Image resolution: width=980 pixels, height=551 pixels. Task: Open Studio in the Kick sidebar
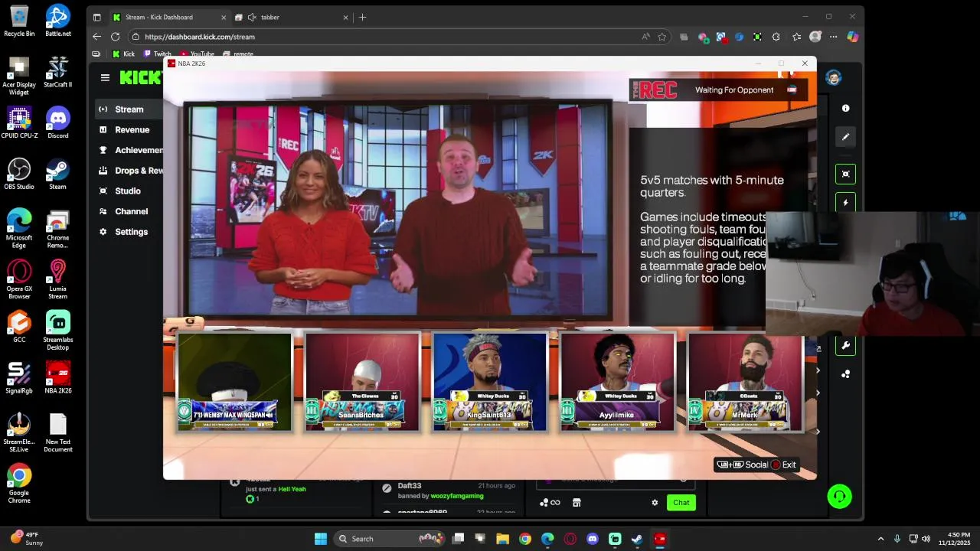click(x=128, y=191)
